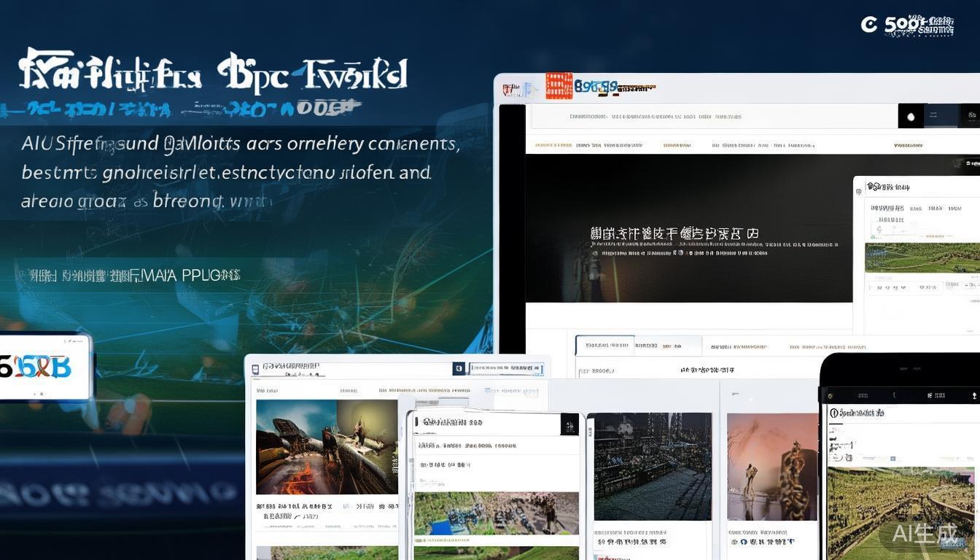
Task: Click the orange grid logo in browser header
Action: point(558,86)
